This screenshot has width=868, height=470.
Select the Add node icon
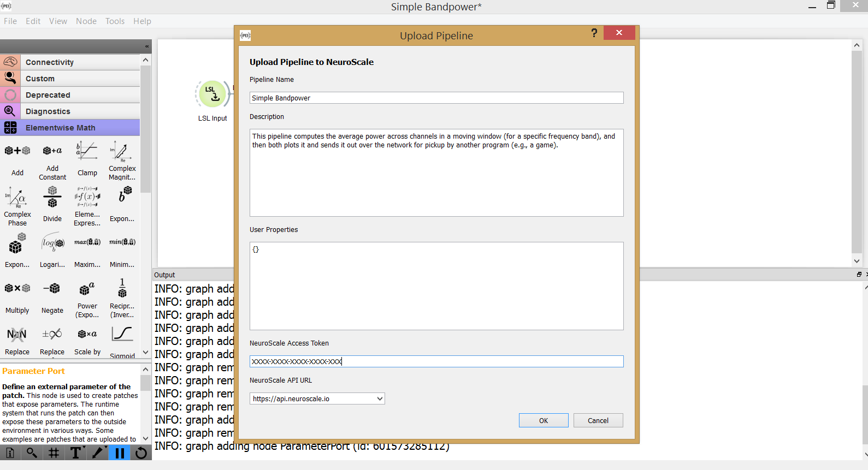point(17,151)
